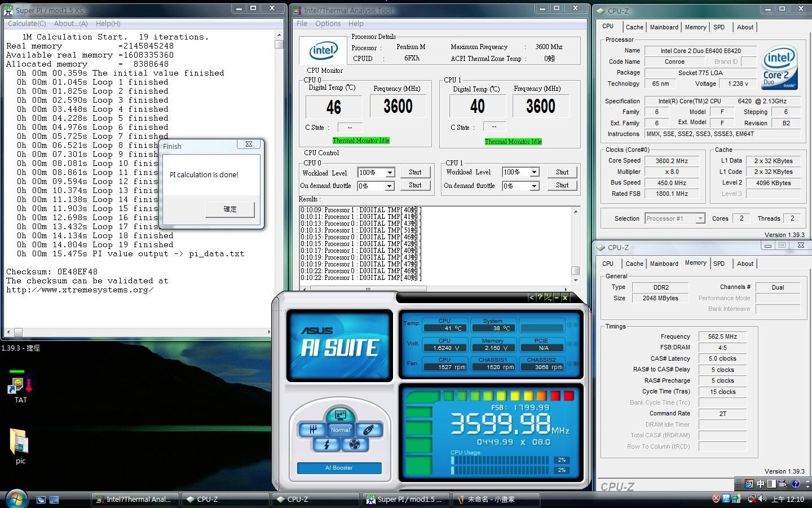The width and height of the screenshot is (812, 508).
Task: Click the lightning bolt AI Booster icon
Action: pyautogui.click(x=326, y=445)
